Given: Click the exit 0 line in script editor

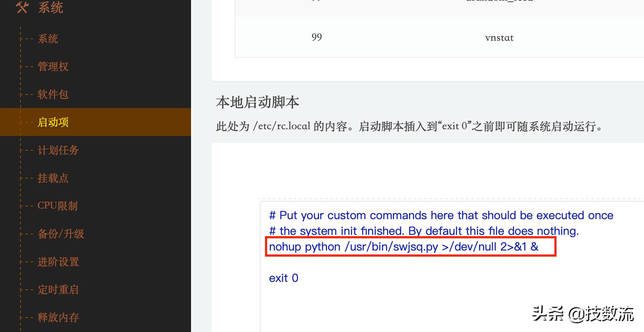Looking at the screenshot, I should click(x=284, y=278).
